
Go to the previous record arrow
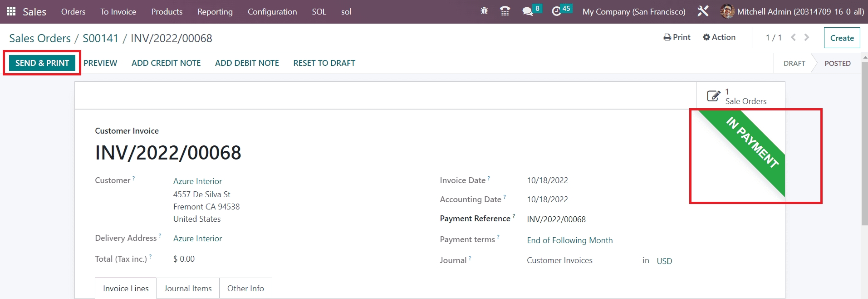point(793,38)
